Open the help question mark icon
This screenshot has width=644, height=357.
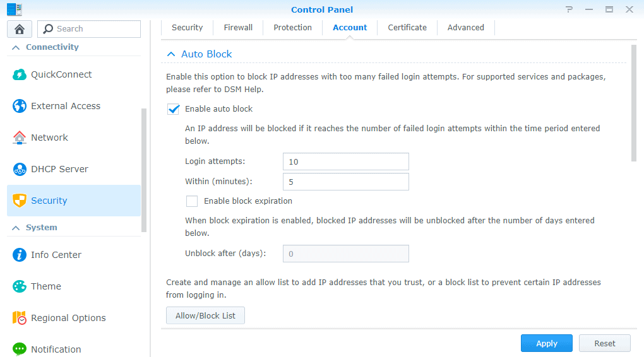click(x=569, y=9)
